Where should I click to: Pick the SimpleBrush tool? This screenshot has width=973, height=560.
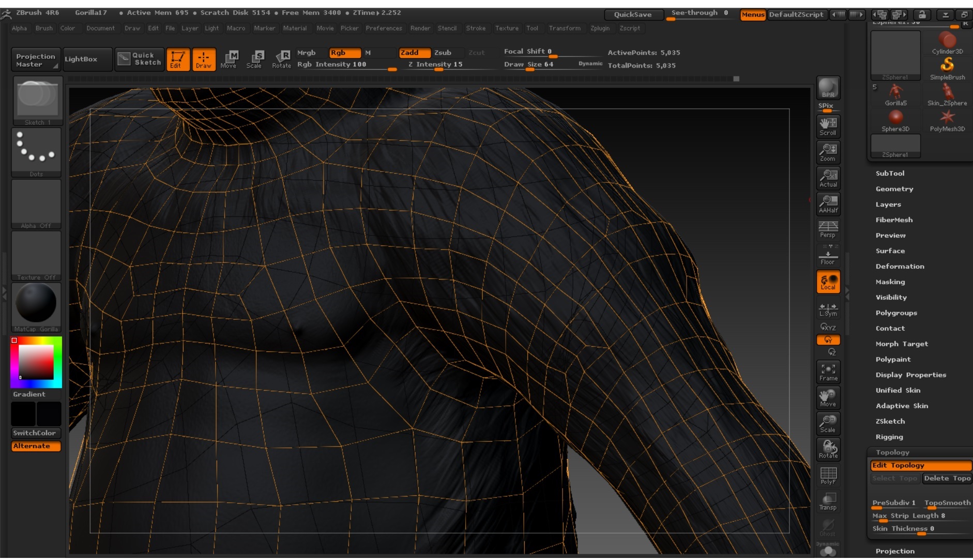click(947, 69)
